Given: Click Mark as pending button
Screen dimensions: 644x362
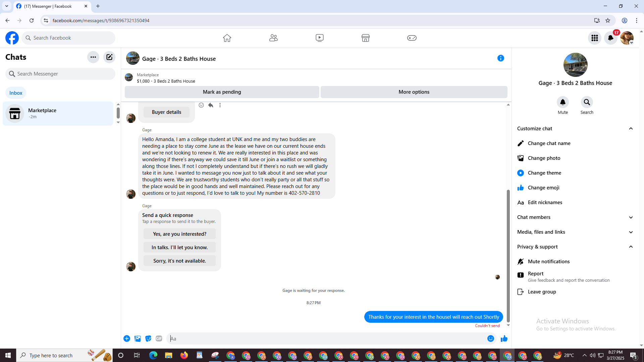Looking at the screenshot, I should point(222,92).
